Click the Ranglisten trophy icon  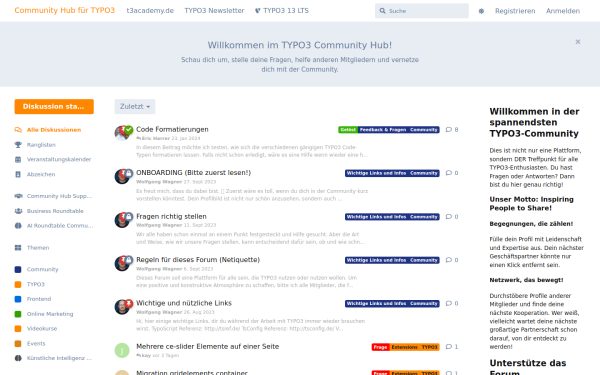click(x=18, y=145)
